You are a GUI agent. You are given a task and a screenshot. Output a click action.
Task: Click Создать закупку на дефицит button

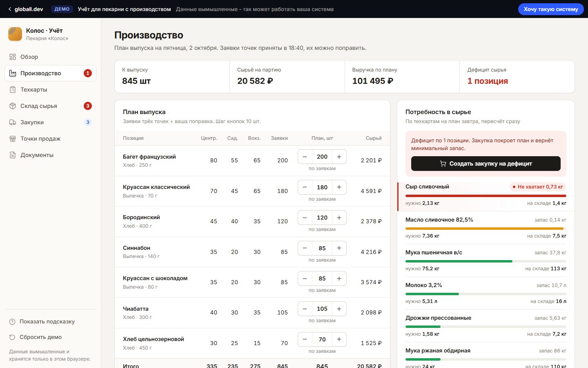(486, 164)
